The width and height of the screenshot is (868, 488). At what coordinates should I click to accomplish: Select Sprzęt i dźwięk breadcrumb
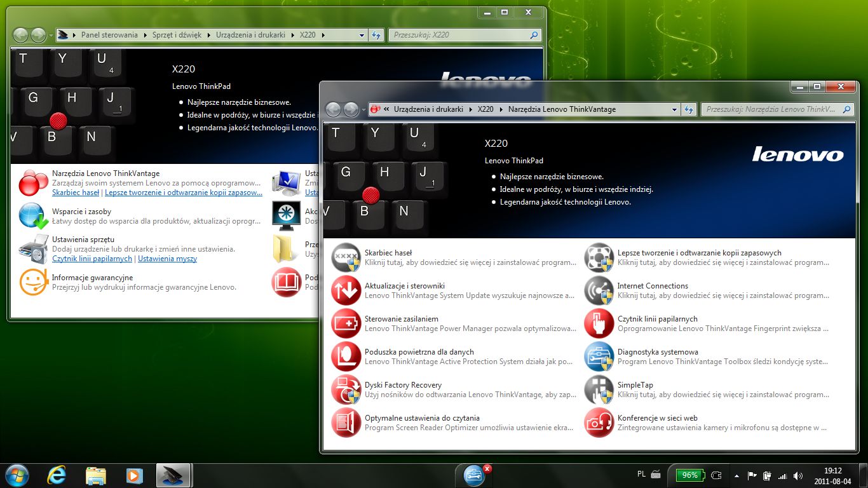coord(177,35)
